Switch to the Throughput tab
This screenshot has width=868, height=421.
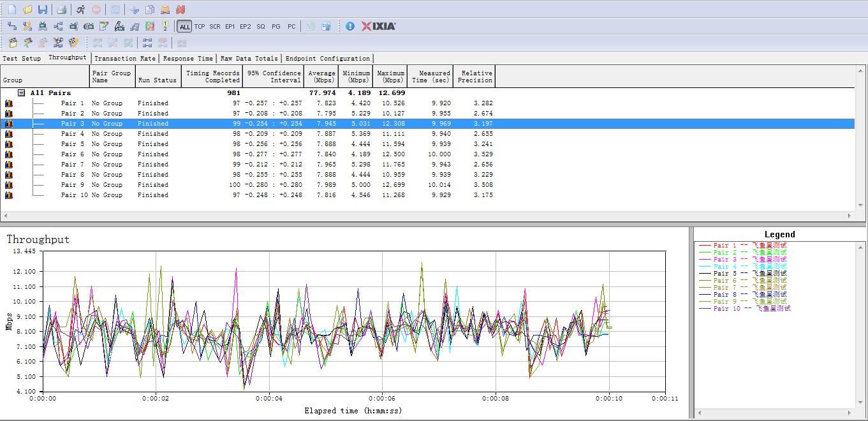tap(67, 57)
